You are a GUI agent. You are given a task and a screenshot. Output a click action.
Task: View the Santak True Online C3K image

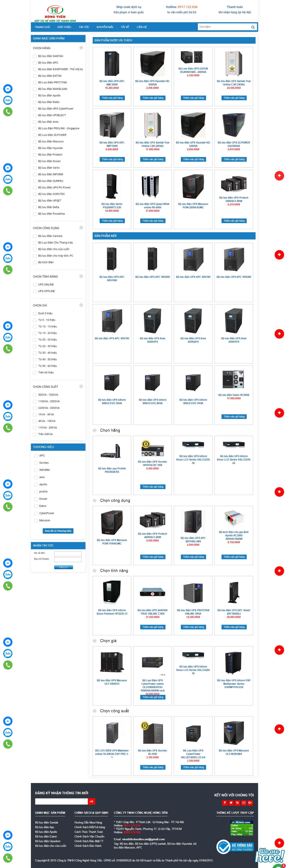point(234,63)
